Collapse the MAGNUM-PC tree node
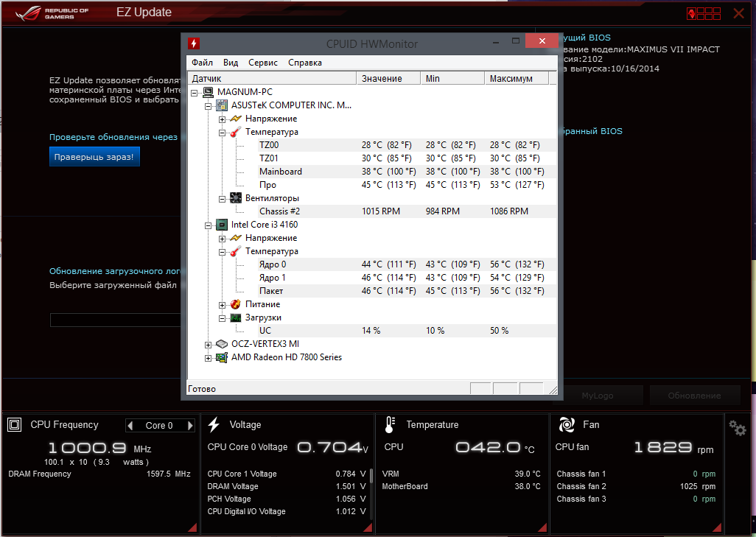756x537 pixels. (195, 93)
